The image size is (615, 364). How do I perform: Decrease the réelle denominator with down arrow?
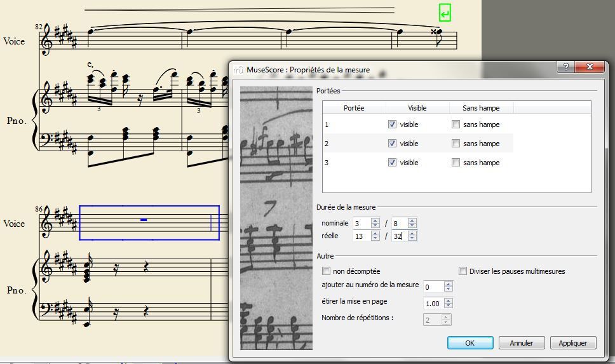[x=412, y=238]
